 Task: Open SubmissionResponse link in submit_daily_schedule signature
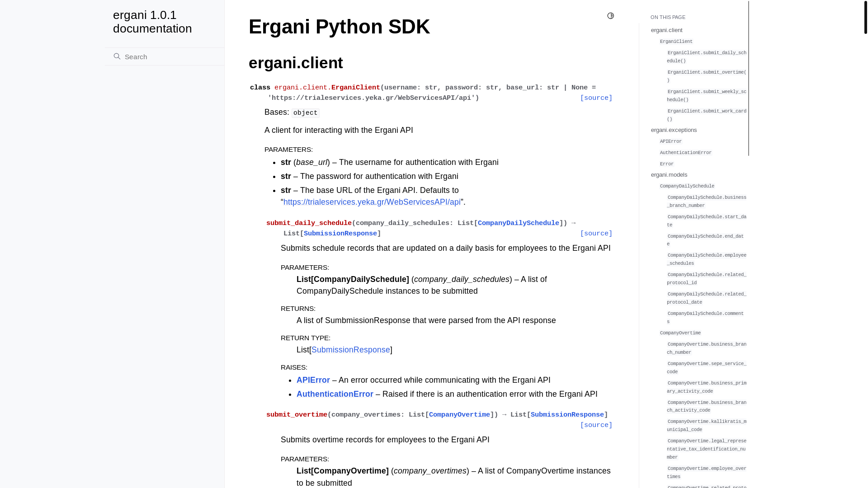click(340, 234)
